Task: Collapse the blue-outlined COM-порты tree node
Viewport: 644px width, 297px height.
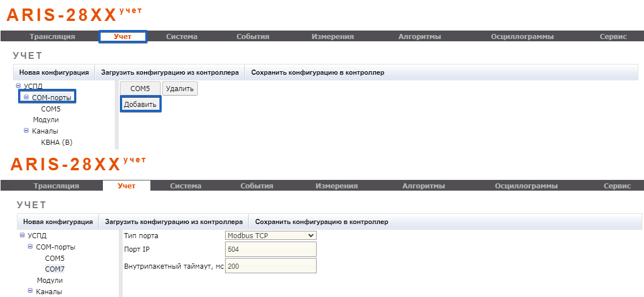Action: coord(26,97)
